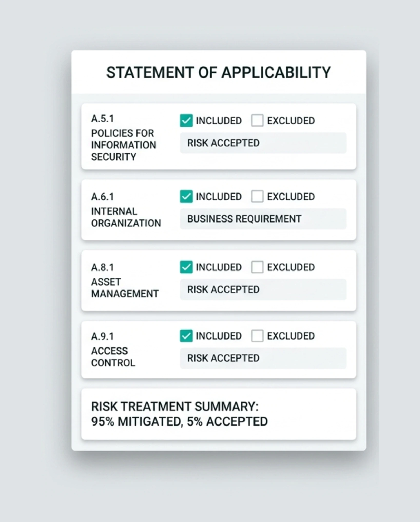
Task: Select the A.5.1 Policies for Information Security label
Action: click(124, 138)
